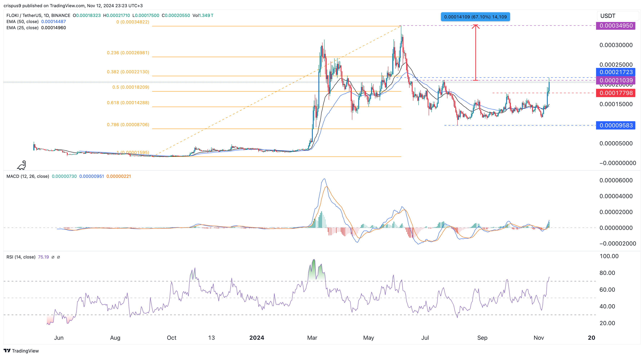Select the EMA (25, close) indicator legend
This screenshot has width=644, height=357.
coord(23,28)
